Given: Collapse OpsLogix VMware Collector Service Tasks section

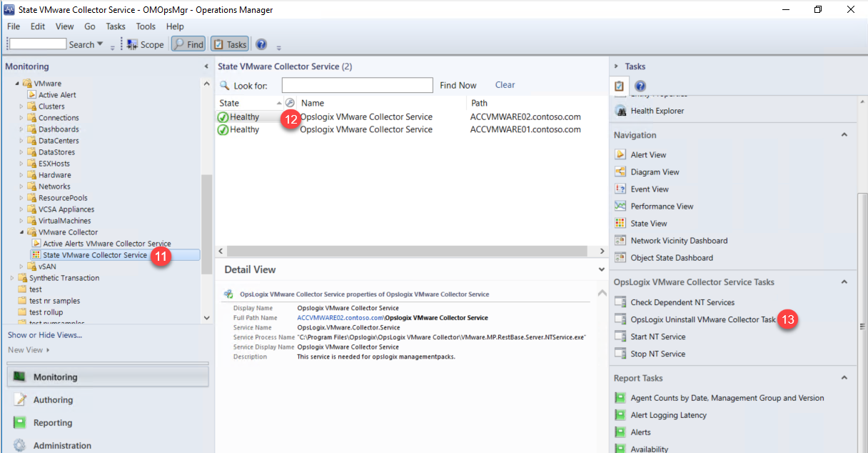Looking at the screenshot, I should click(844, 282).
